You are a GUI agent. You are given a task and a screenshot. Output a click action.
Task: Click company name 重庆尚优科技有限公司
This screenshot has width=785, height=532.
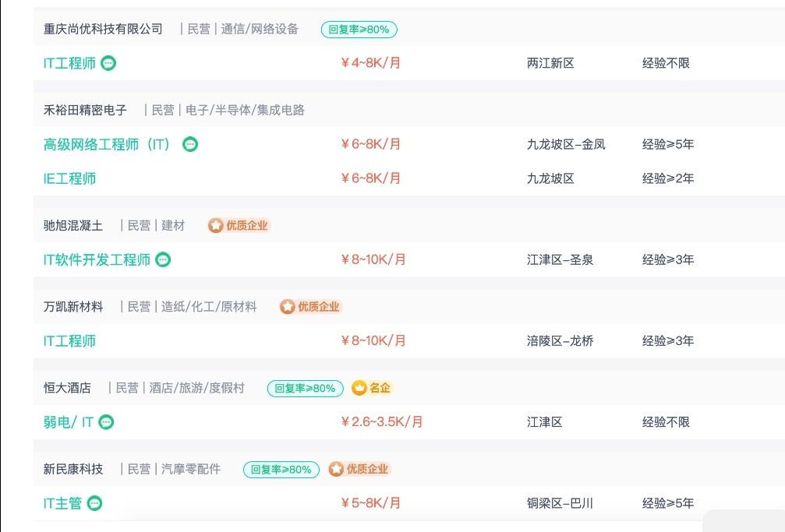point(103,29)
